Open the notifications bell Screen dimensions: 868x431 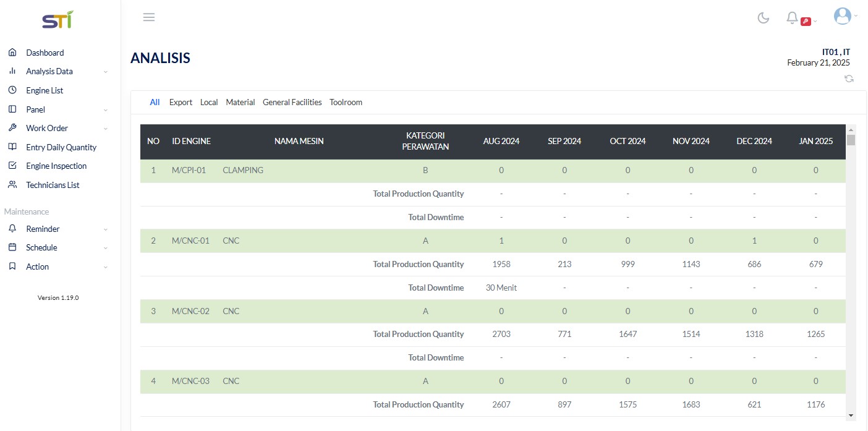point(792,18)
